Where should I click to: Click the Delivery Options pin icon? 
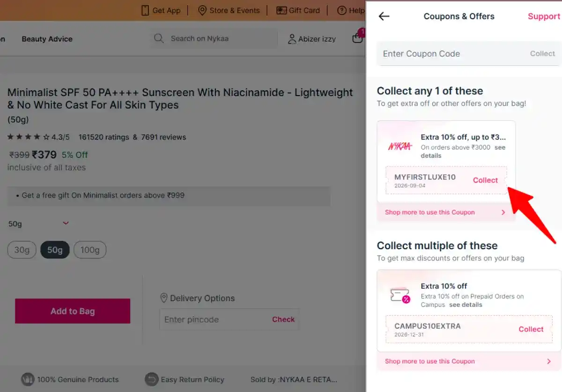tap(164, 298)
